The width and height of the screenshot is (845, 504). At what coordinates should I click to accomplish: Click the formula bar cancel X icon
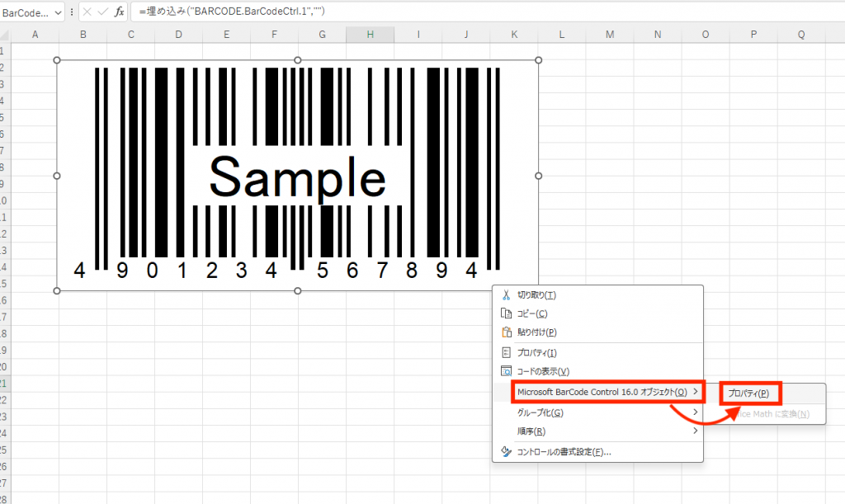coord(87,12)
